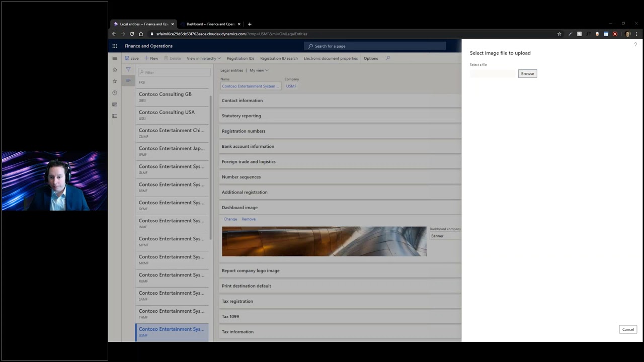The width and height of the screenshot is (644, 362).
Task: Click the Change dashboard image link
Action: click(x=230, y=219)
